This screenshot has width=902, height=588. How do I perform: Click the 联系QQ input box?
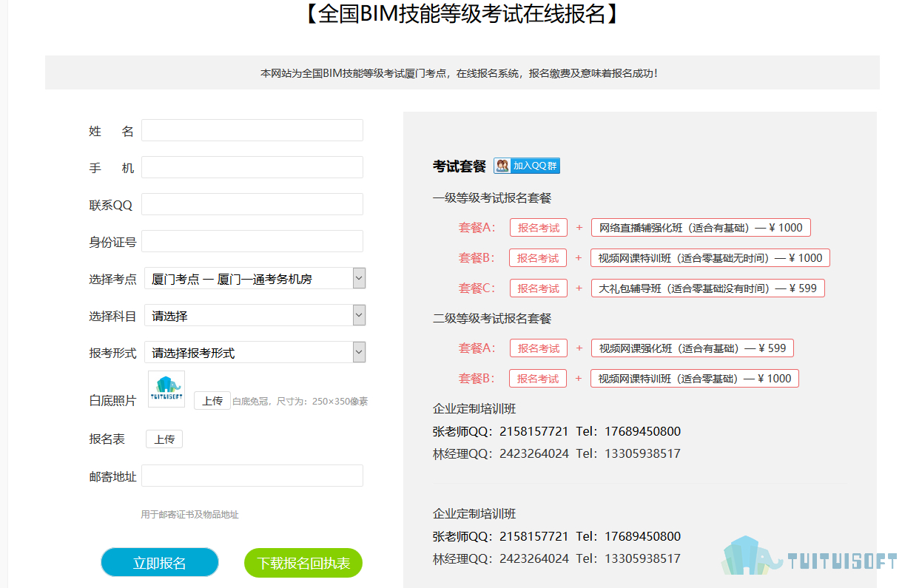252,204
